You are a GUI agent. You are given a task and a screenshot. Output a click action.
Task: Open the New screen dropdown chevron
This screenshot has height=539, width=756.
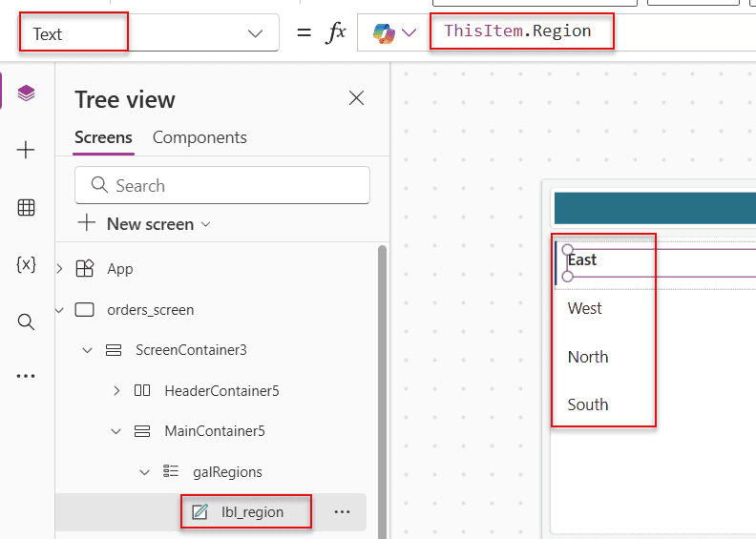tap(206, 224)
